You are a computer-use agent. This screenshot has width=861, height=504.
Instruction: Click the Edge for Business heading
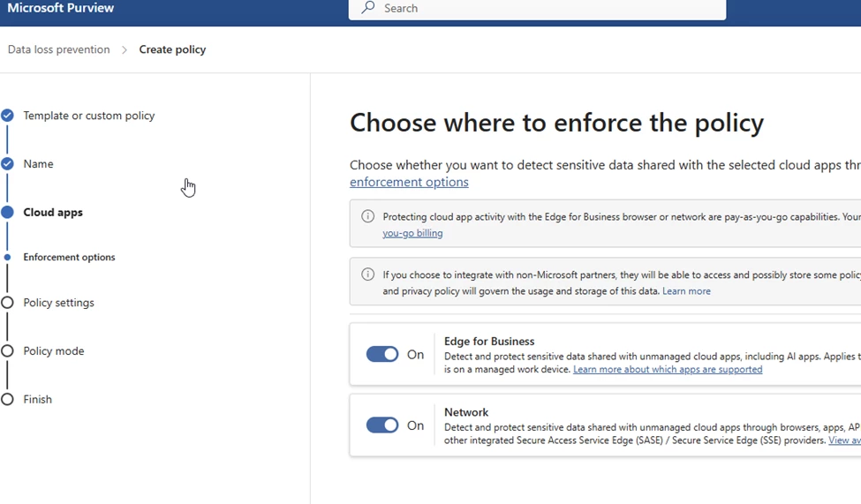coord(489,341)
